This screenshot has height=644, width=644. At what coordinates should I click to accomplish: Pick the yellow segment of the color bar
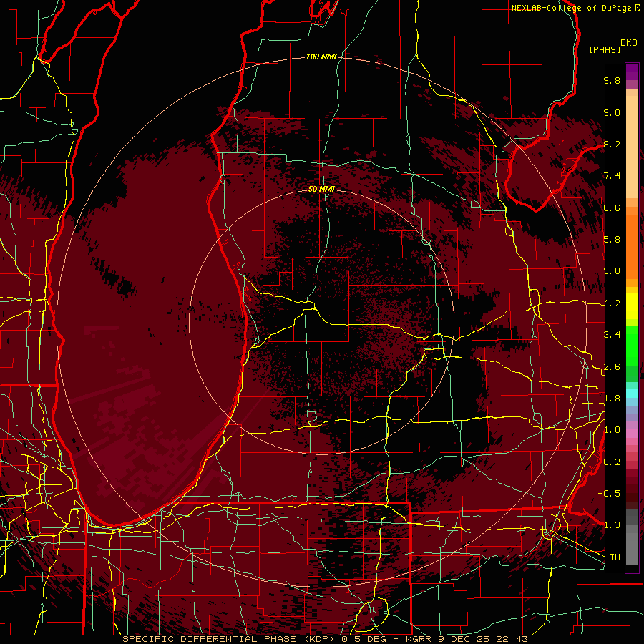(x=632, y=306)
